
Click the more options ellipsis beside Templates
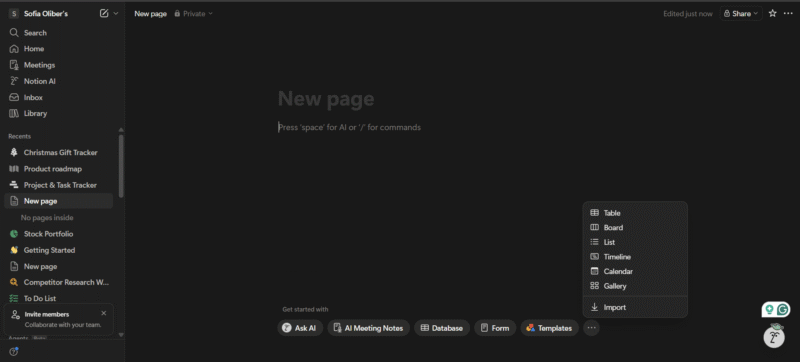[x=591, y=328]
